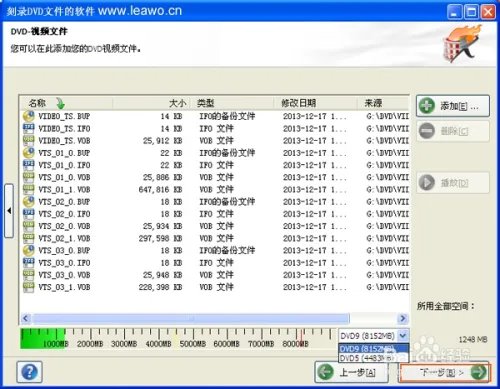The image size is (500, 389).
Task: Click the green disc space usage bar
Action: (x=43, y=338)
